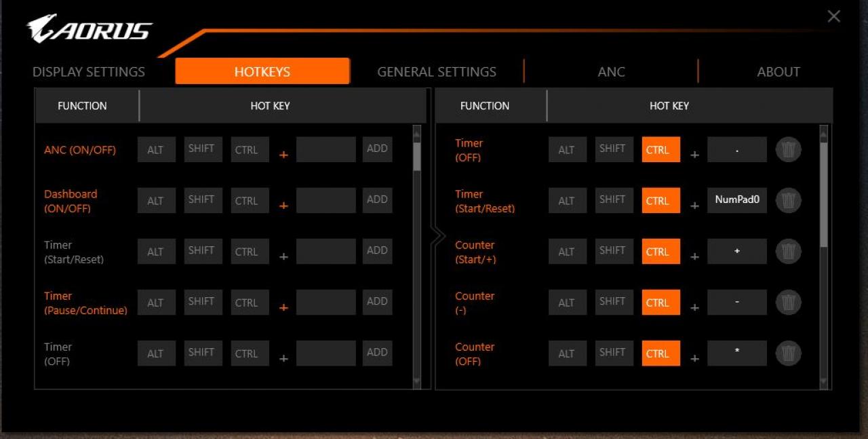Select the HOTKEYS tab
Screen dimensions: 868x439
(x=262, y=71)
